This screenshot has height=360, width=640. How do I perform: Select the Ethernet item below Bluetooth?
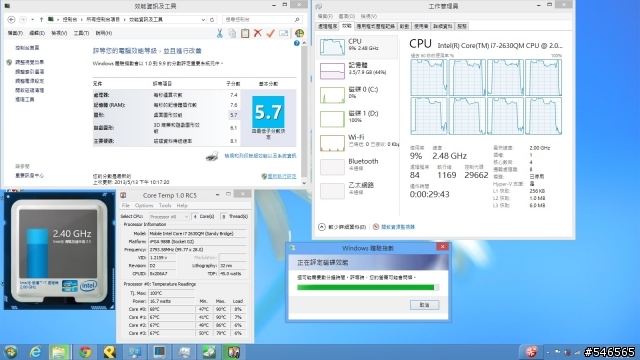pyautogui.click(x=358, y=190)
